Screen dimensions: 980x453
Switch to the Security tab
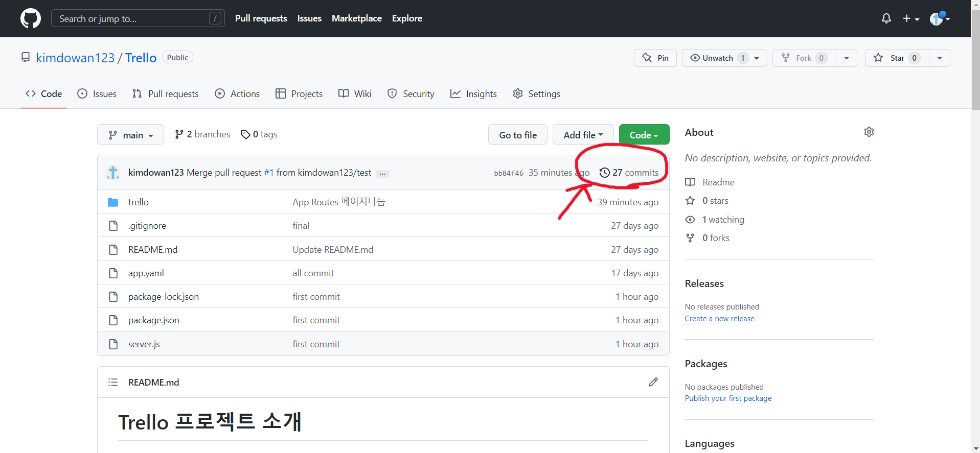(411, 94)
